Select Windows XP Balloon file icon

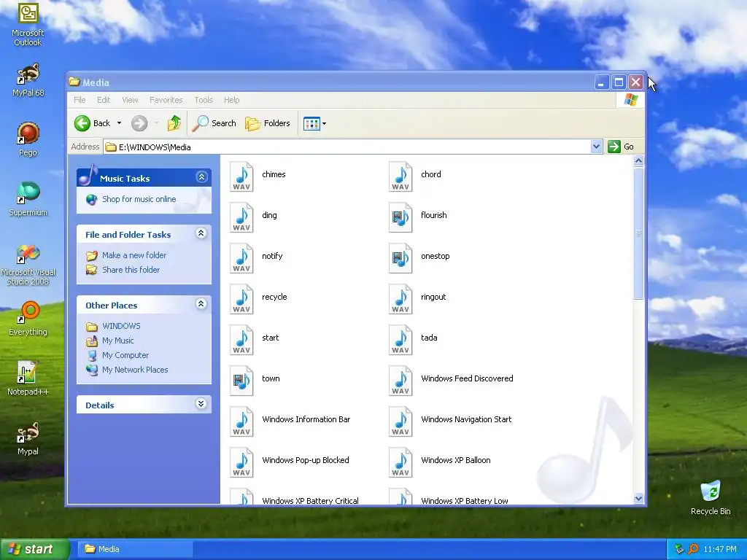[400, 463]
